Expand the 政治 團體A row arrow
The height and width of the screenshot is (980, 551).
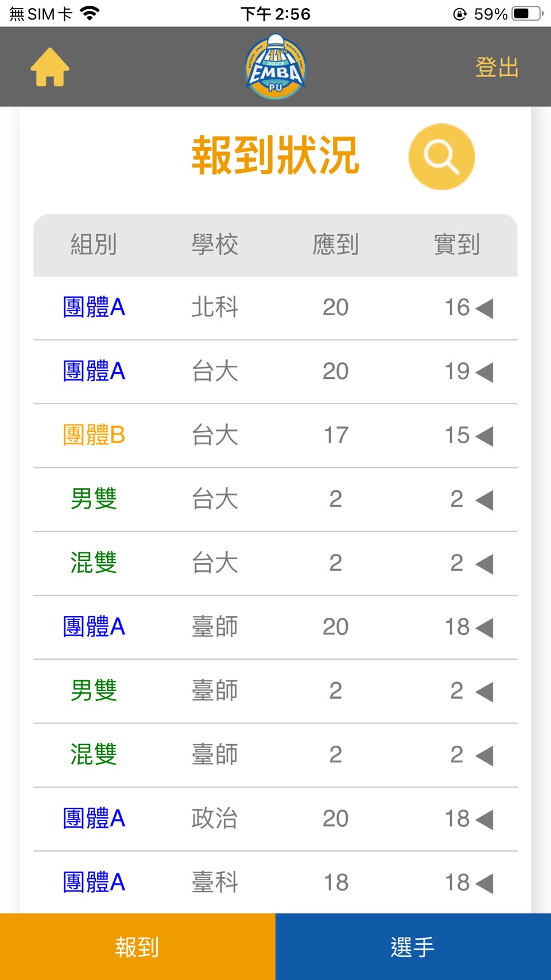[x=484, y=819]
